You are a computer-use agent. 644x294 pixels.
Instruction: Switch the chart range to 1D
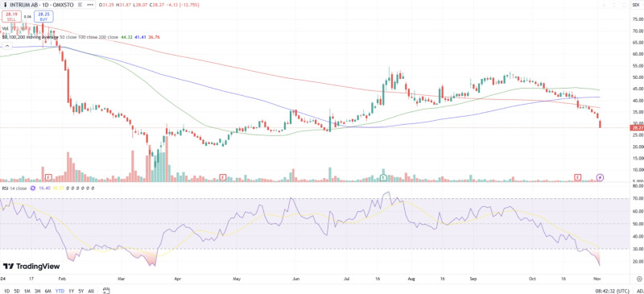6,291
